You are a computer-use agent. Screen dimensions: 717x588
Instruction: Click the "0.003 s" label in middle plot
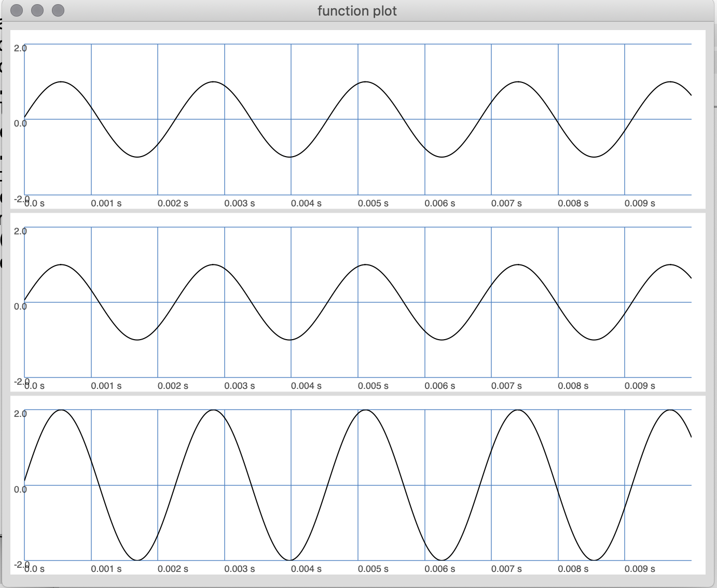pos(240,386)
